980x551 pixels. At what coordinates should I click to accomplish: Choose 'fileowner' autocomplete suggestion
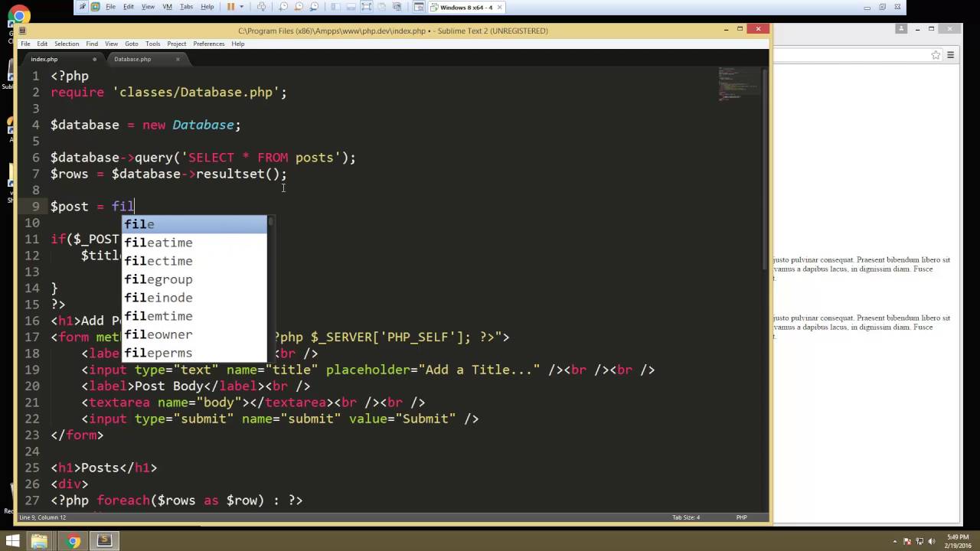point(194,334)
